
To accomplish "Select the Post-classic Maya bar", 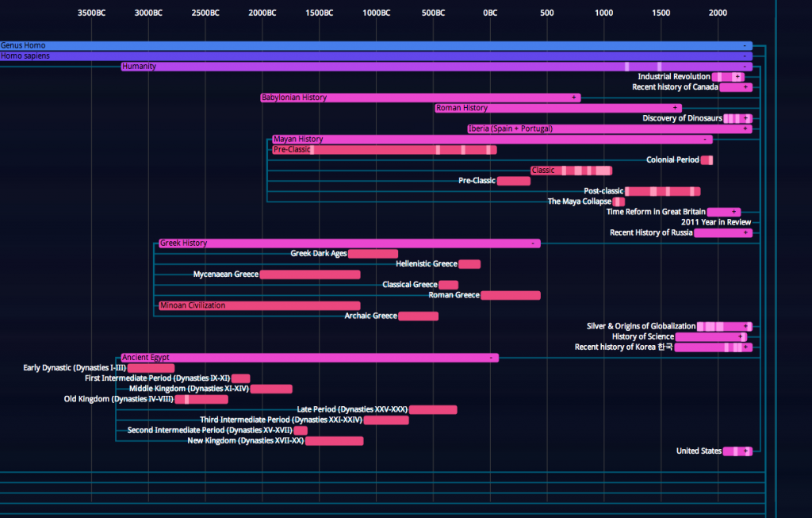I will coord(663,192).
